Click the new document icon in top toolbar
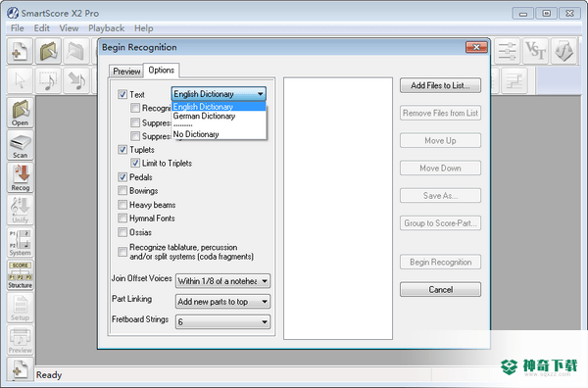 pyautogui.click(x=20, y=51)
